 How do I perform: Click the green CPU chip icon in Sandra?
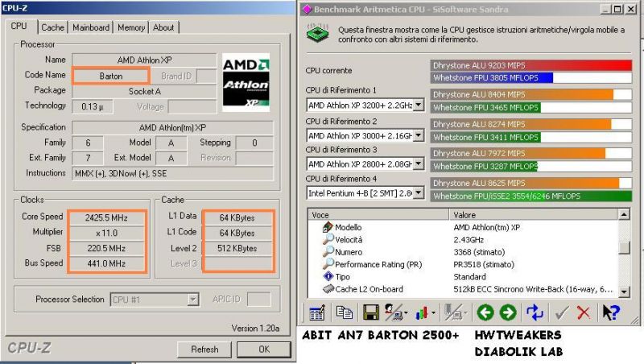[x=318, y=33]
